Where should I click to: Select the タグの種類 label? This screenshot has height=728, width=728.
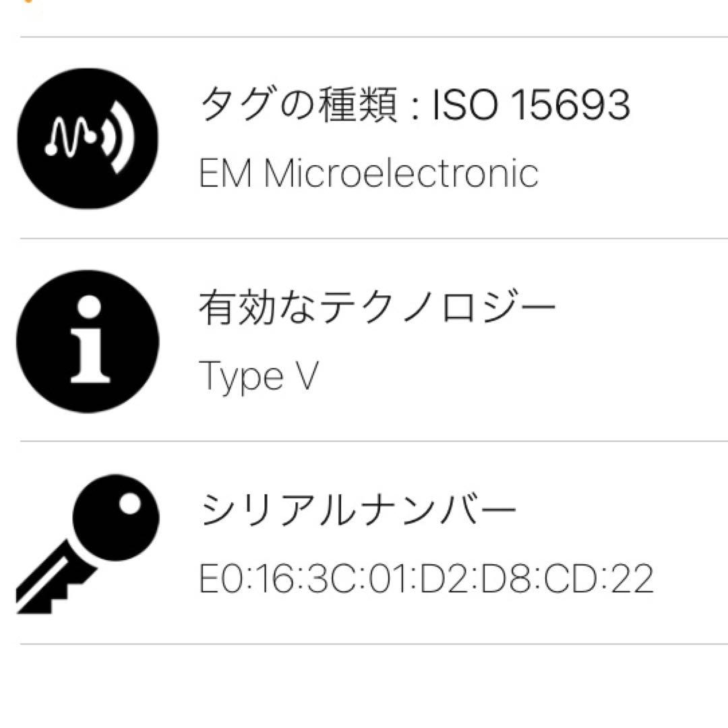click(x=298, y=106)
